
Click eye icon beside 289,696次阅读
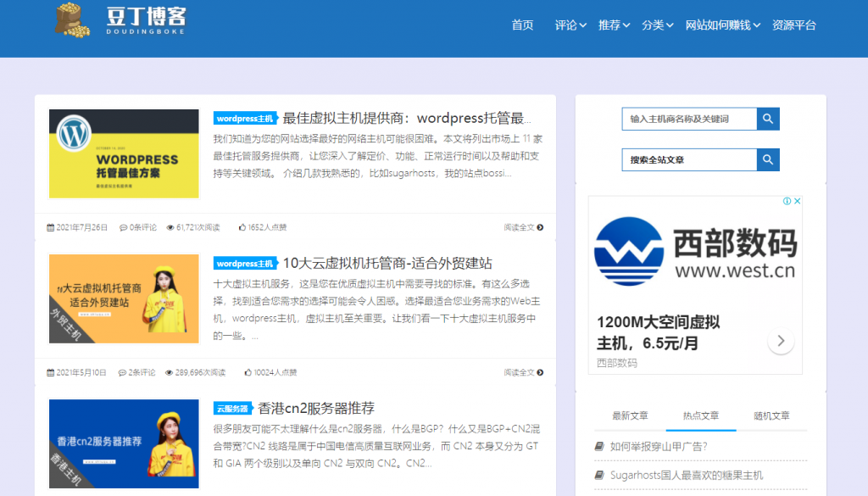pos(170,372)
